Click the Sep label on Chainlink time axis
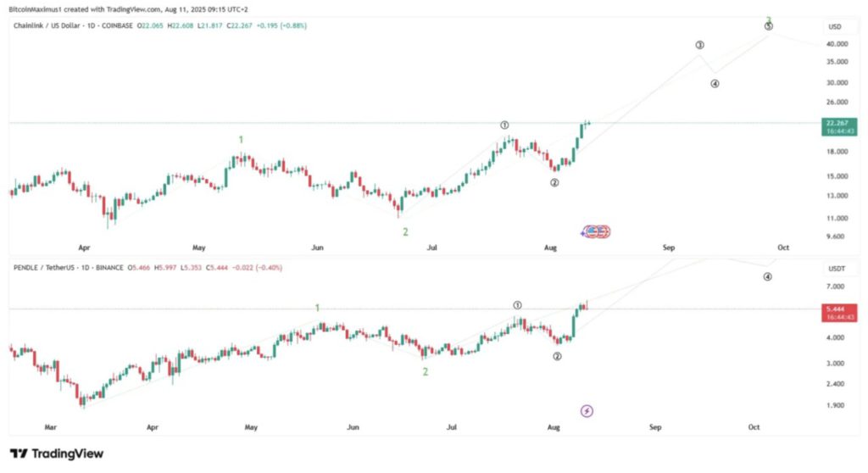The width and height of the screenshot is (868, 473). pyautogui.click(x=669, y=248)
